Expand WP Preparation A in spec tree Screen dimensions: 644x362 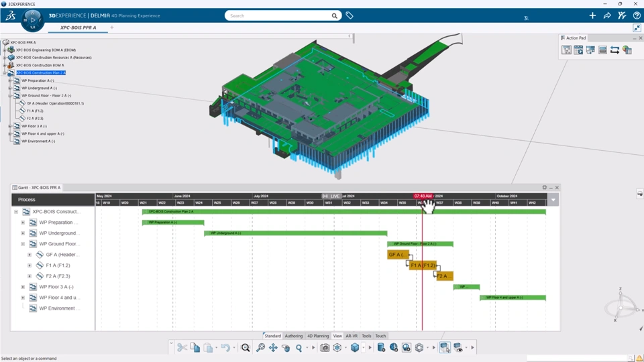(x=10, y=80)
